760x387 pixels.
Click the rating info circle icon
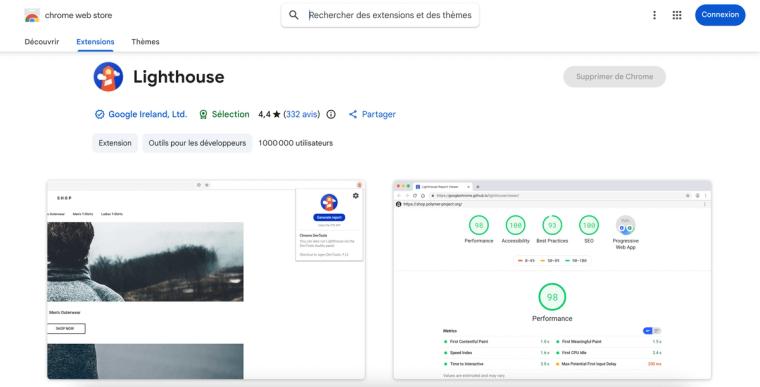331,114
